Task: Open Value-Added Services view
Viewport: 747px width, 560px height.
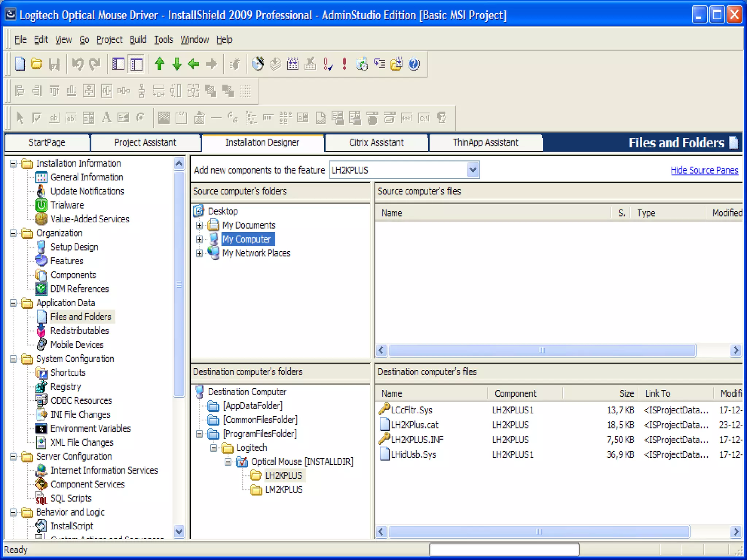Action: tap(90, 219)
